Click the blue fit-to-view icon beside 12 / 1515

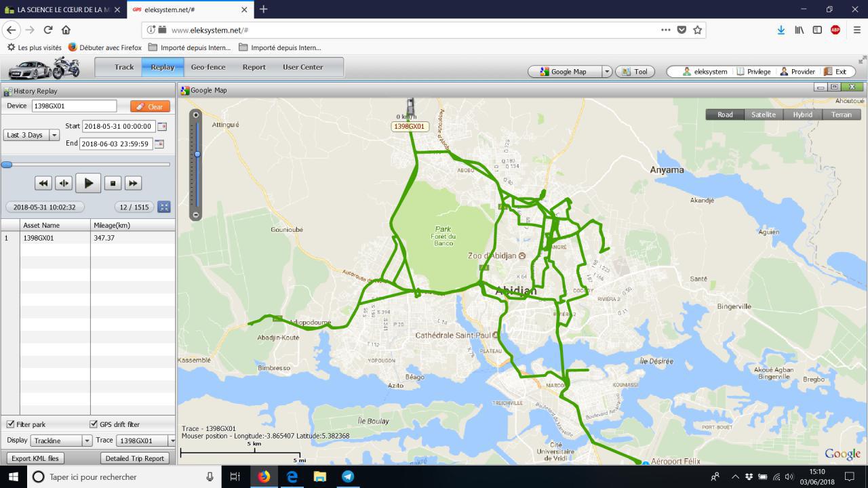pos(163,207)
